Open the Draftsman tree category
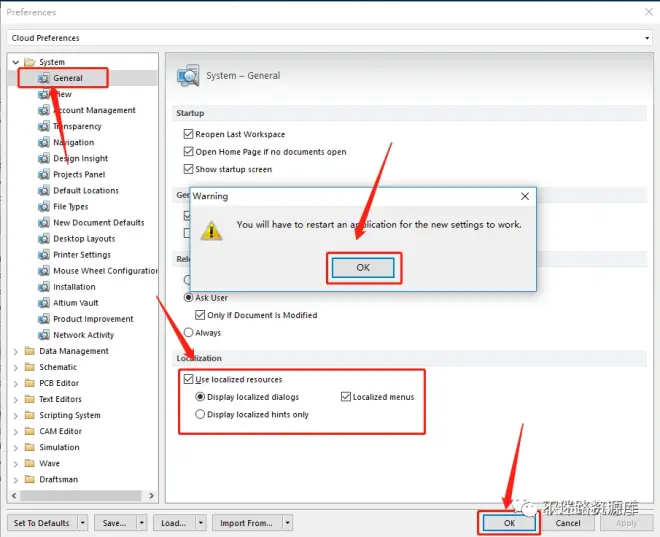Image resolution: width=660 pixels, height=537 pixels. pyautogui.click(x=59, y=479)
